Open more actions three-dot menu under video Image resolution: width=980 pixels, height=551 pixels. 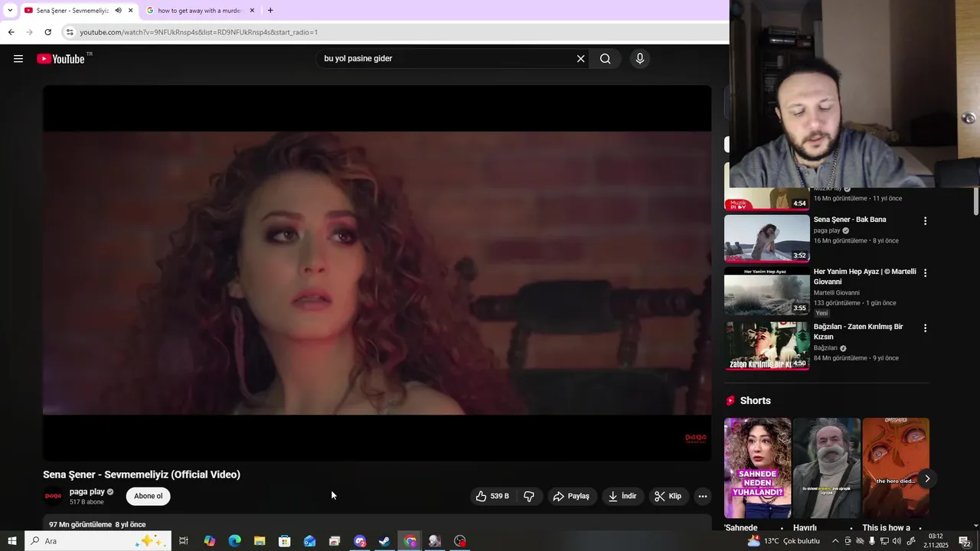point(702,496)
